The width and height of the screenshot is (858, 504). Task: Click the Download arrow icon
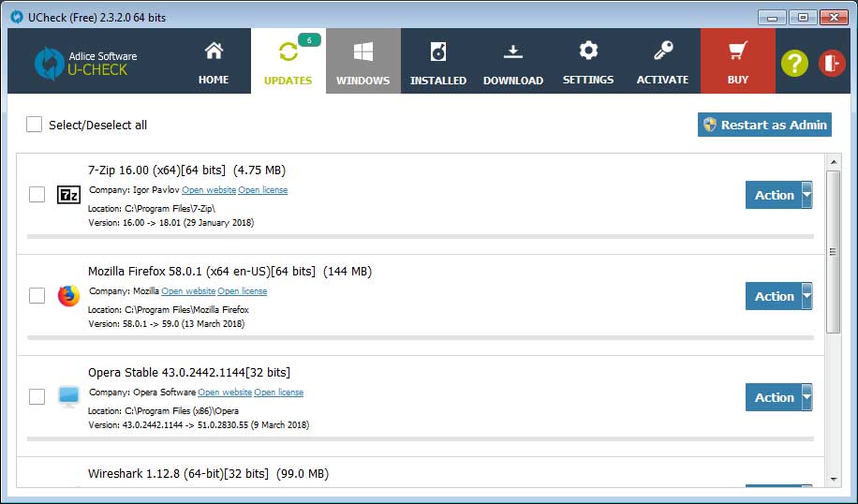(512, 52)
